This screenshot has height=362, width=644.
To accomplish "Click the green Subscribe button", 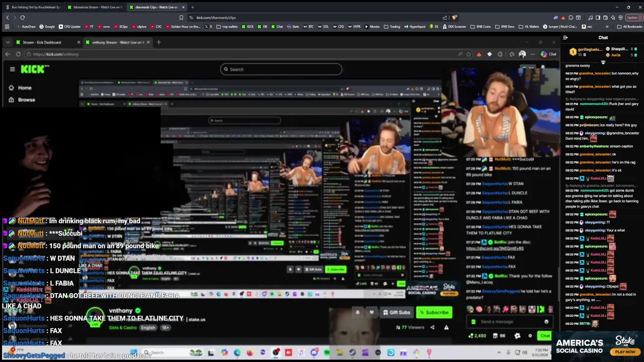I will coord(433,312).
